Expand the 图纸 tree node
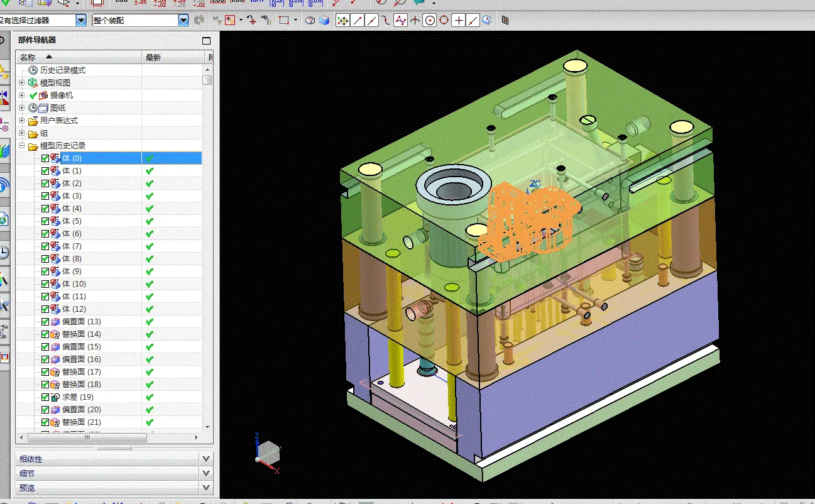This screenshot has height=504, width=815. tap(22, 108)
